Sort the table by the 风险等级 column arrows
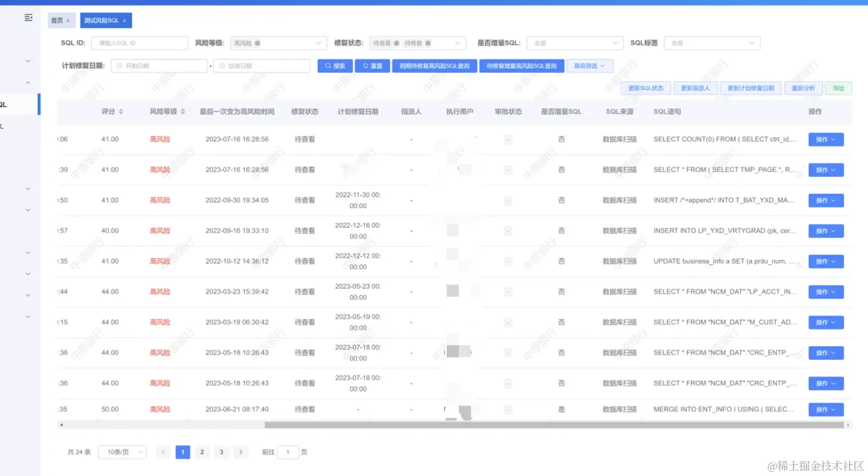 click(x=183, y=111)
